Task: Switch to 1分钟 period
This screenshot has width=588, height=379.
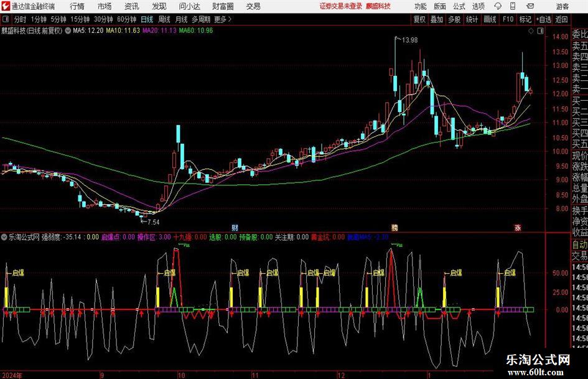Action: 39,19
